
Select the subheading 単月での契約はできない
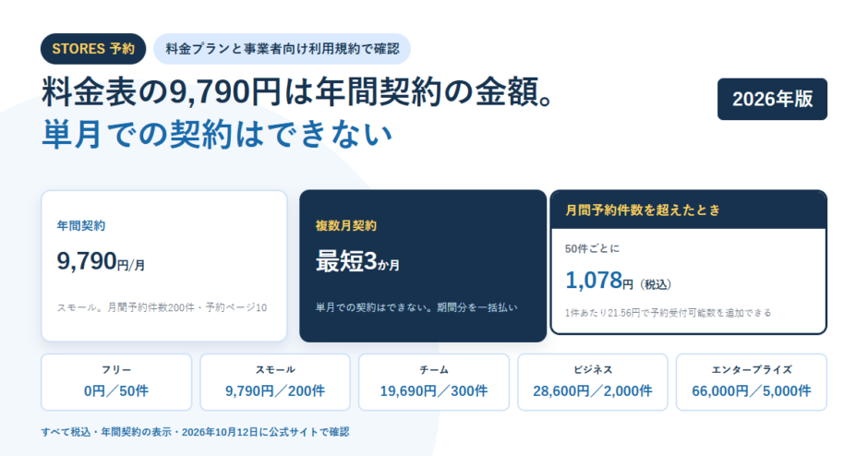point(217,135)
